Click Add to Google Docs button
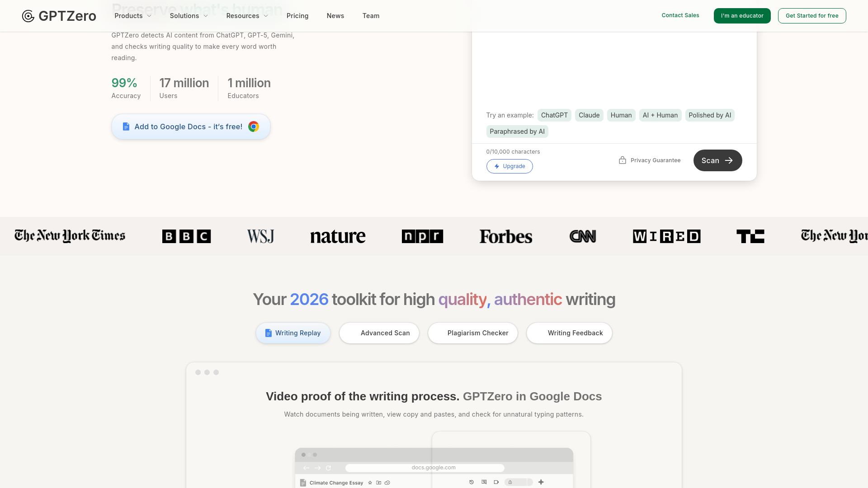This screenshot has width=868, height=488. (191, 127)
